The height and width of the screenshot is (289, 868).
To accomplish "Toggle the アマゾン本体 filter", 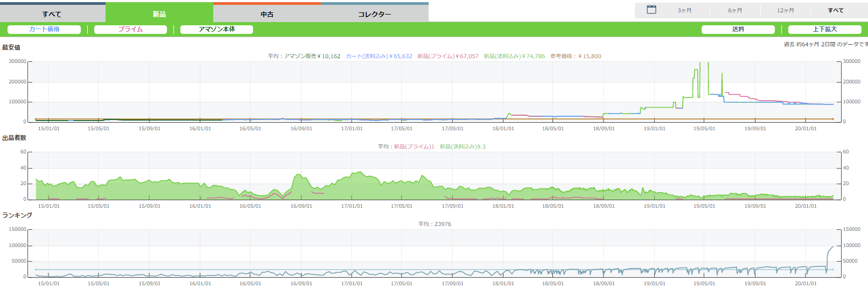I will point(216,30).
